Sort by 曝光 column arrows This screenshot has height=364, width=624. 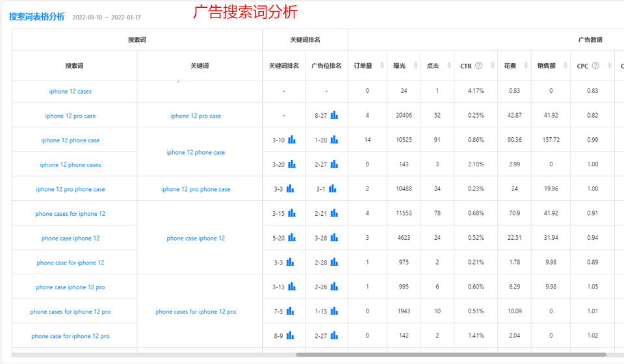pos(416,65)
